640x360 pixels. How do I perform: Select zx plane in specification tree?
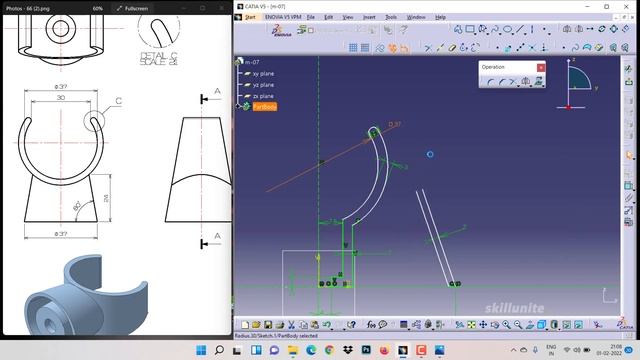tap(263, 96)
